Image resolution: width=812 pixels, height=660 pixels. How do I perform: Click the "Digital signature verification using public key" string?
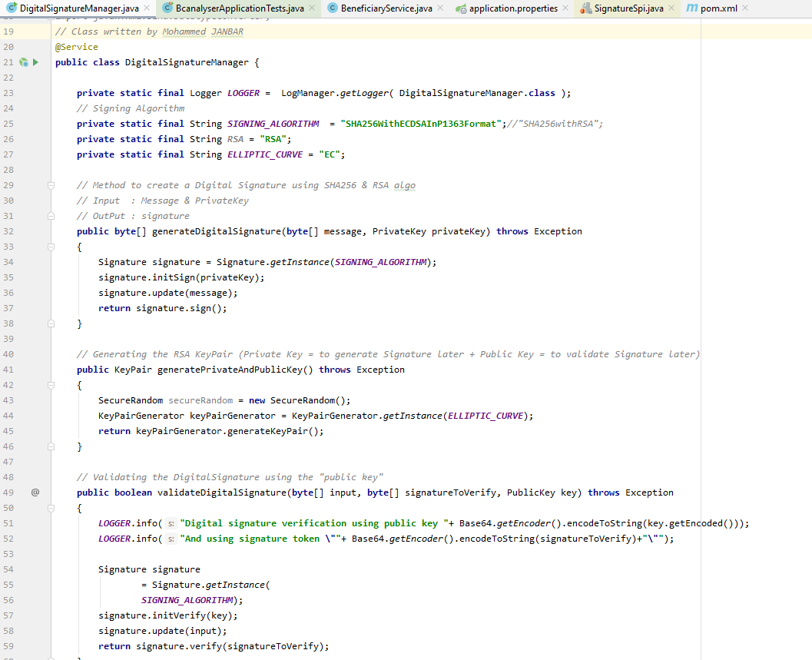pyautogui.click(x=314, y=523)
